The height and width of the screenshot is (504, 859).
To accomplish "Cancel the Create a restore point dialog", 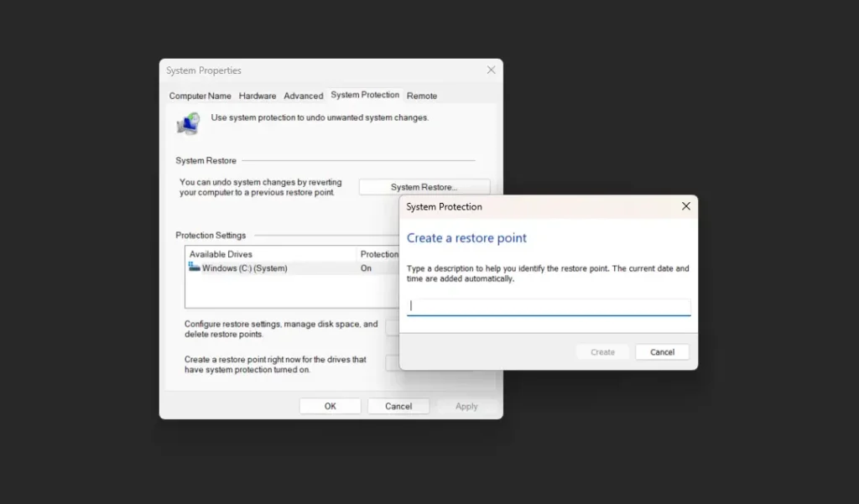I will pyautogui.click(x=662, y=351).
